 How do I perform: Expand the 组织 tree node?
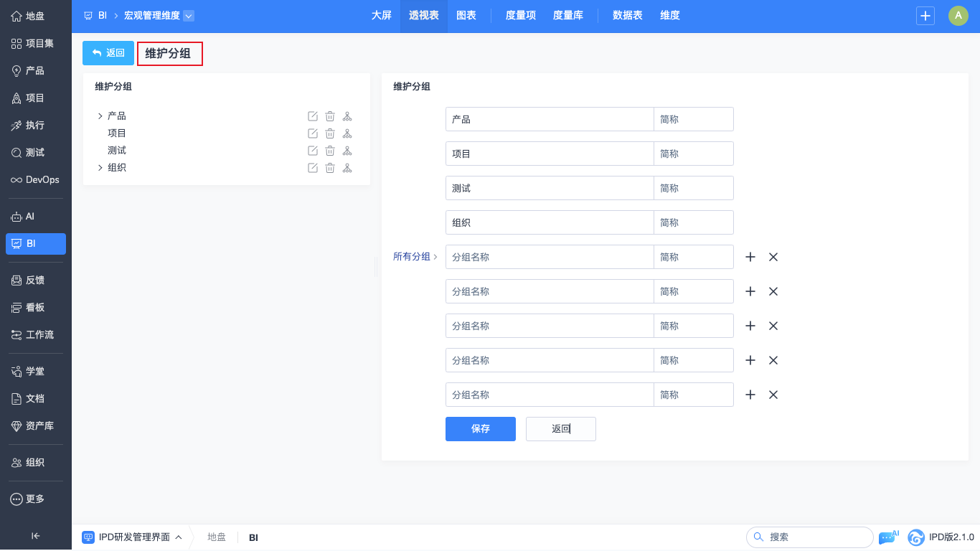click(x=100, y=168)
